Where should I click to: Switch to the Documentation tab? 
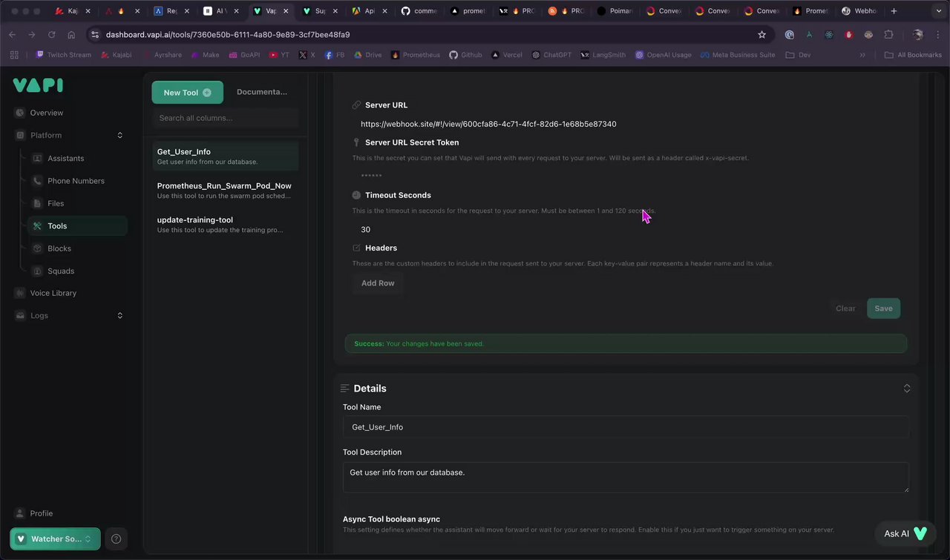tap(261, 92)
